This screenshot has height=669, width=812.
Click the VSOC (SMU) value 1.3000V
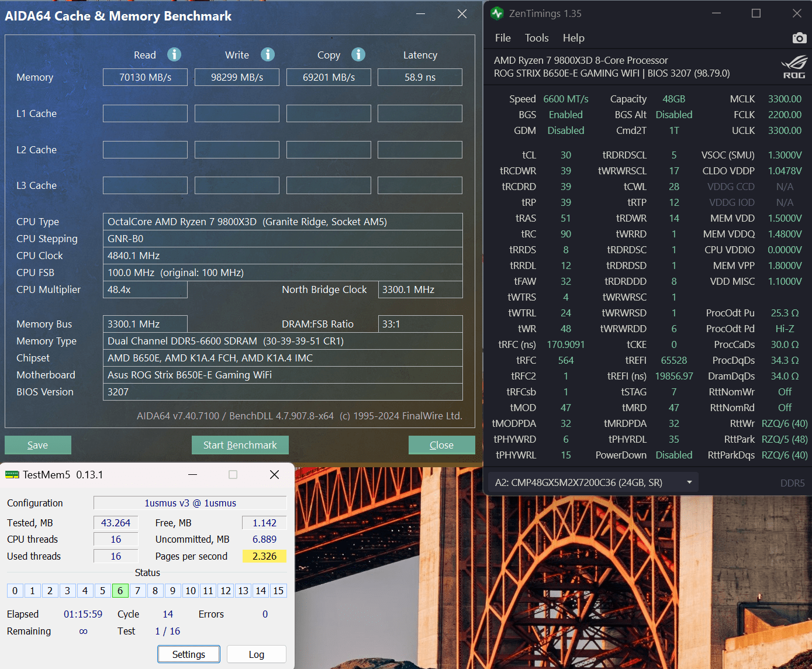tap(785, 155)
